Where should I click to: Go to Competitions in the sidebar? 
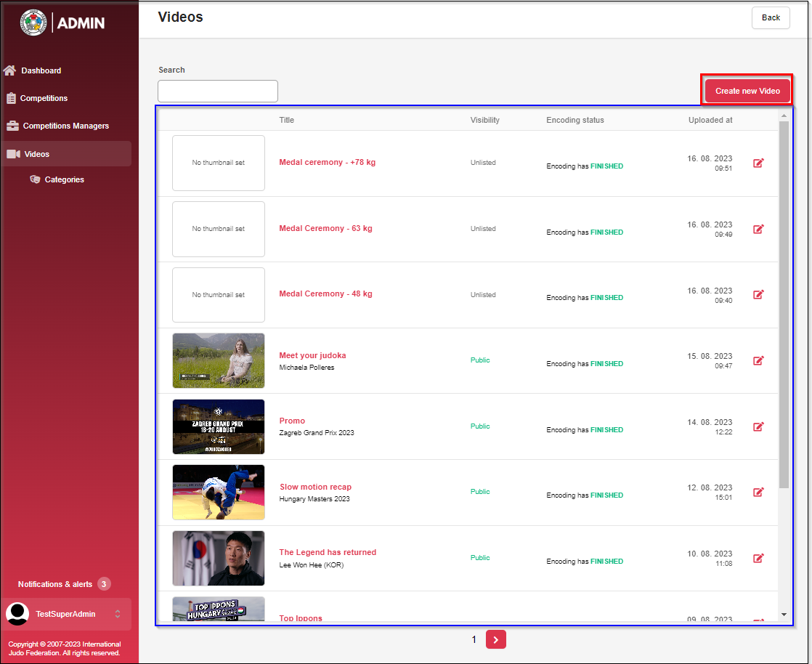pos(44,98)
